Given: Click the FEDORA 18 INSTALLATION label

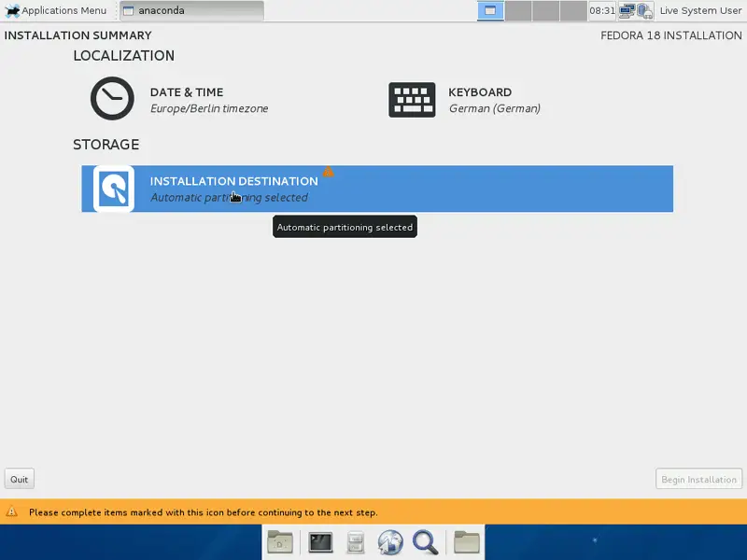Looking at the screenshot, I should pyautogui.click(x=671, y=35).
